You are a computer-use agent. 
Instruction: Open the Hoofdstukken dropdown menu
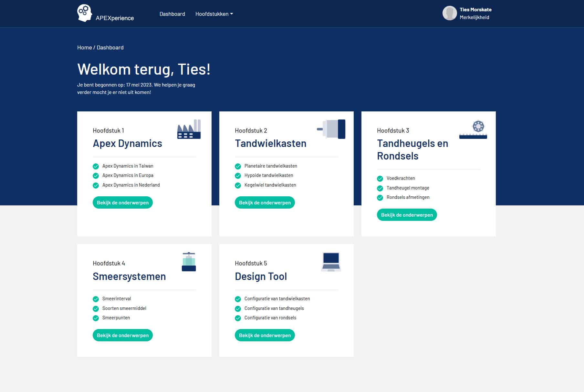[214, 14]
